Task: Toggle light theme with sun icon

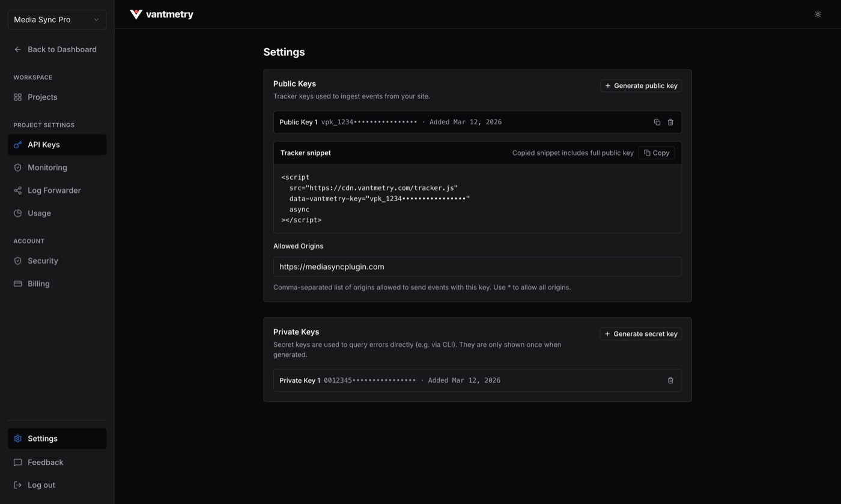Action: (x=818, y=14)
